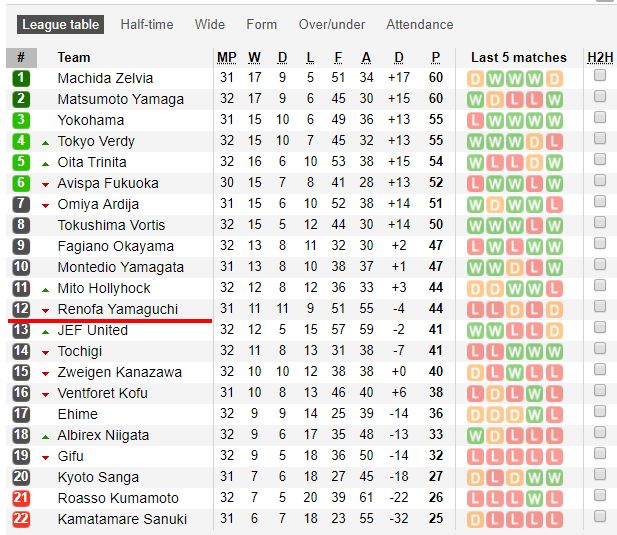Sort by the W wins column header

tap(255, 57)
